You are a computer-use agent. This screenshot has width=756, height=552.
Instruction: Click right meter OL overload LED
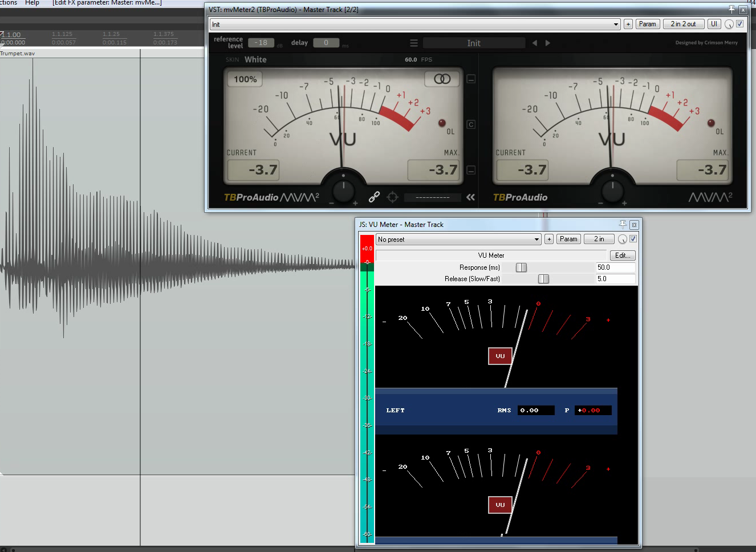point(711,123)
